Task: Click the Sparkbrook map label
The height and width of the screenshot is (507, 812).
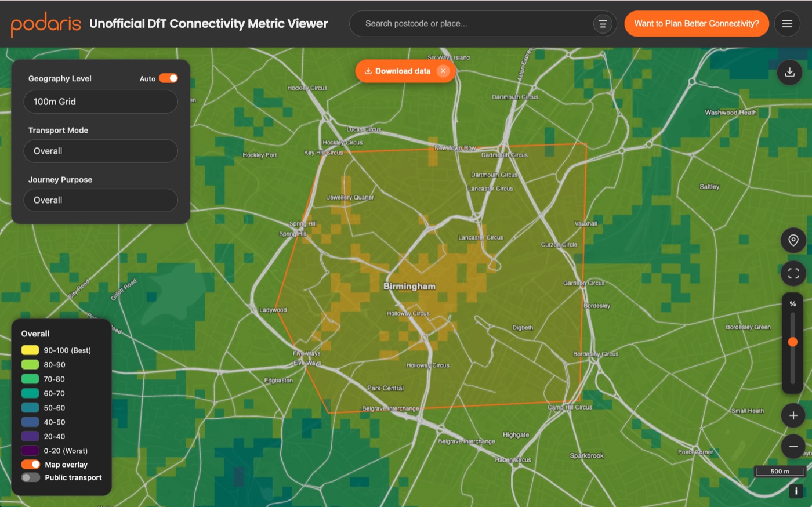Action: coord(586,456)
